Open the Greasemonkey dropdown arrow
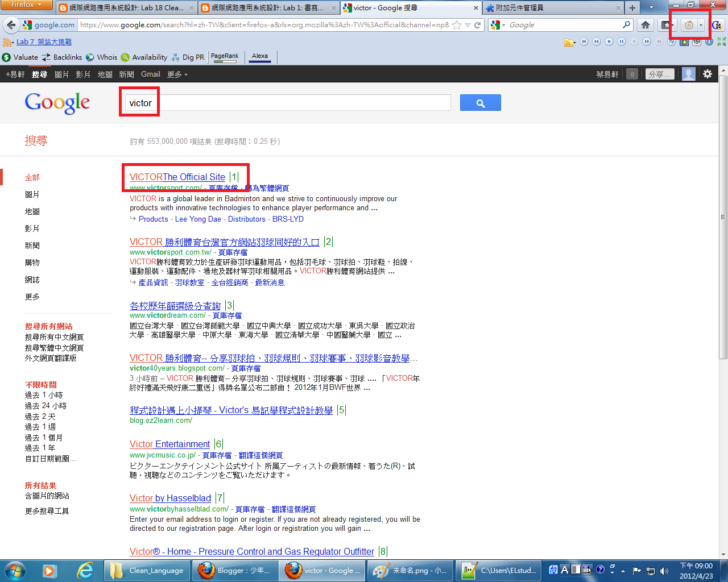This screenshot has height=582, width=728. click(701, 25)
